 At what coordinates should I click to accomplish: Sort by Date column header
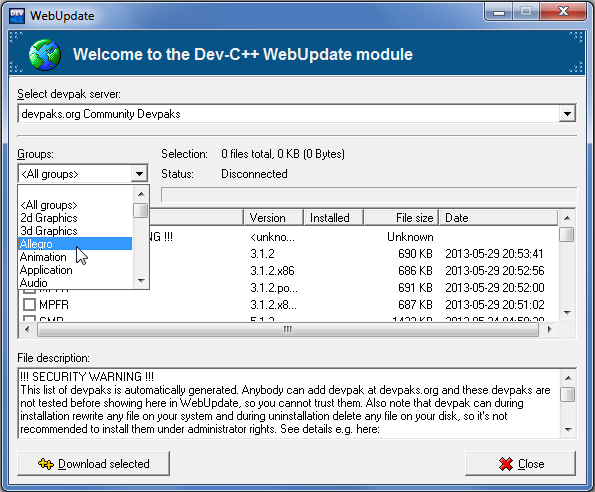coord(498,218)
